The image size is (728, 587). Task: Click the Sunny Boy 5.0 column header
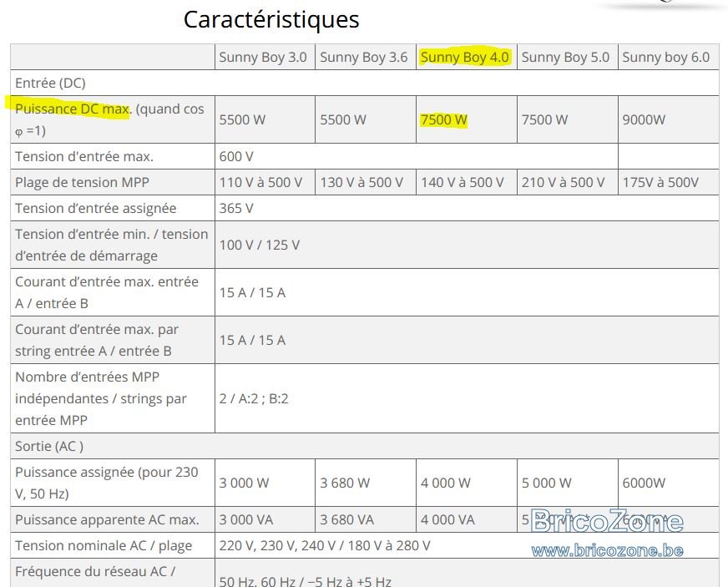[x=565, y=57]
